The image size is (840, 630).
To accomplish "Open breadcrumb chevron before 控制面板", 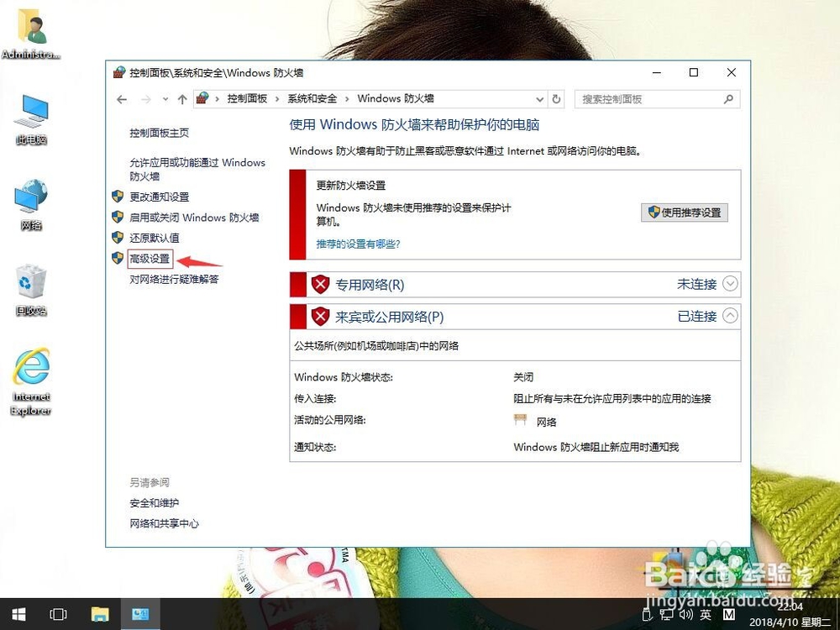I will click(x=217, y=99).
